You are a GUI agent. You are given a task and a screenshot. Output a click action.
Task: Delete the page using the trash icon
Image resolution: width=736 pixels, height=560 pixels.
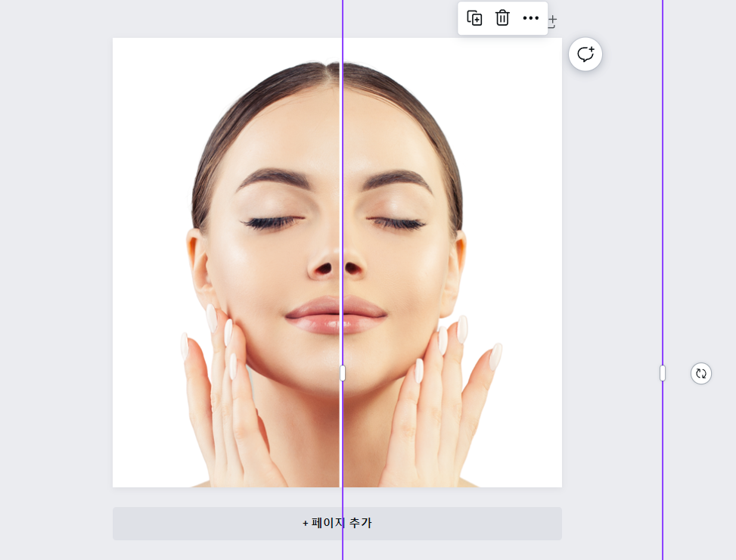(x=502, y=18)
